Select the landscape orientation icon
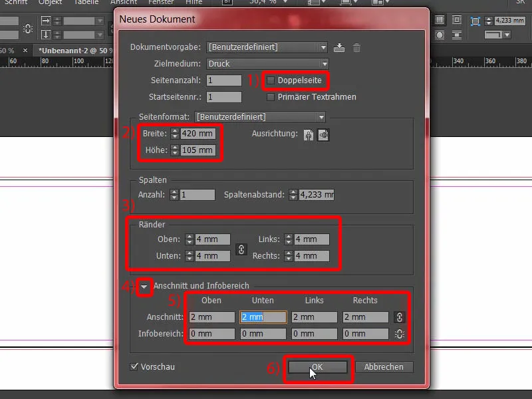This screenshot has height=399, width=532. (x=323, y=135)
